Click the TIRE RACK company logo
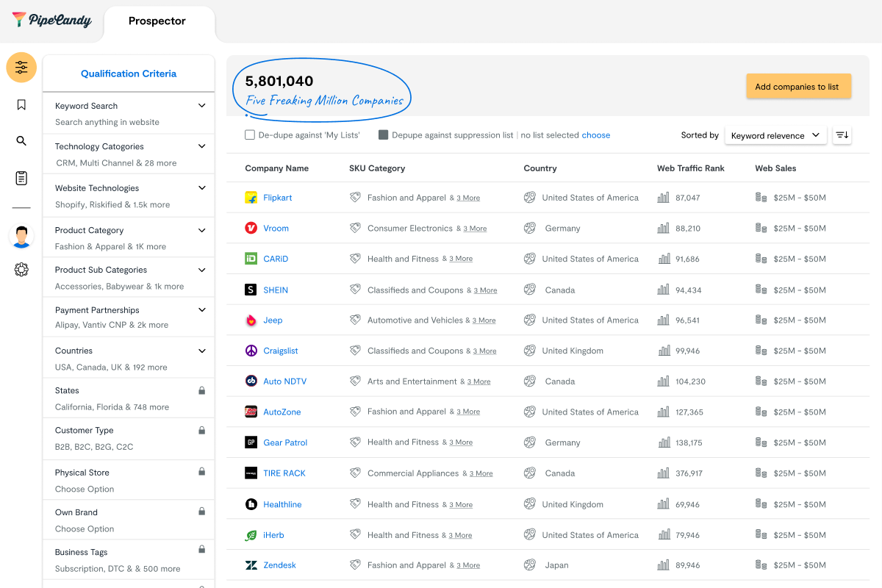The width and height of the screenshot is (882, 588). pyautogui.click(x=251, y=473)
